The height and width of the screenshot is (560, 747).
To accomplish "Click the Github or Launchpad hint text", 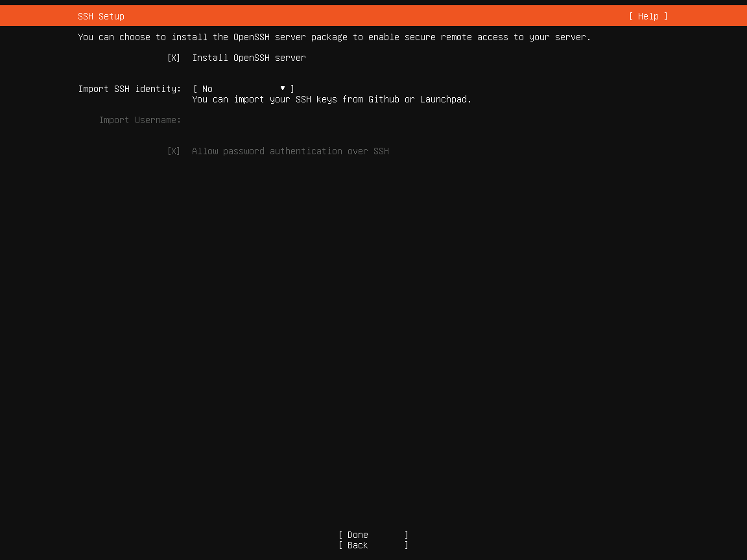I will [x=331, y=99].
